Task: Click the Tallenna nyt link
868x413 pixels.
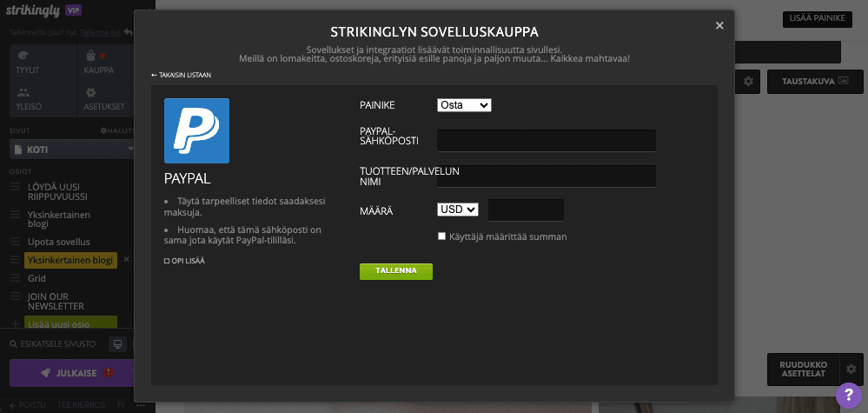Action: point(100,33)
